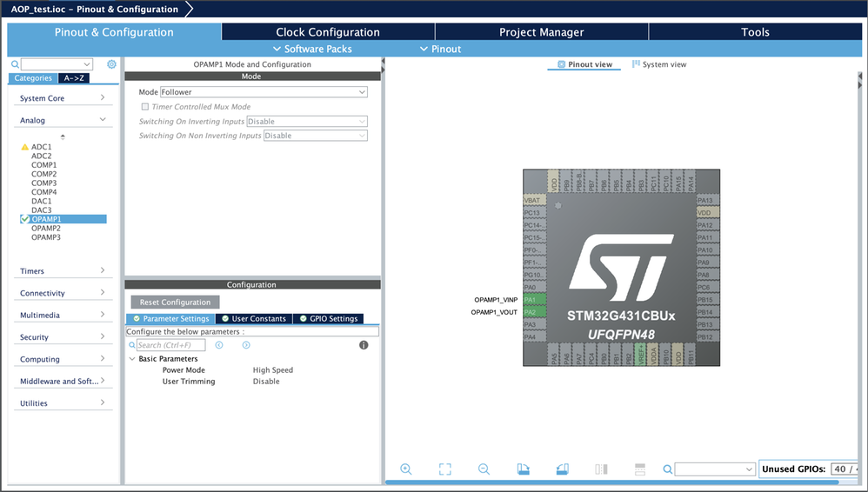Viewport: 868px width, 492px height.
Task: Click the parameter Search (Ctrl+F) field
Action: (171, 345)
